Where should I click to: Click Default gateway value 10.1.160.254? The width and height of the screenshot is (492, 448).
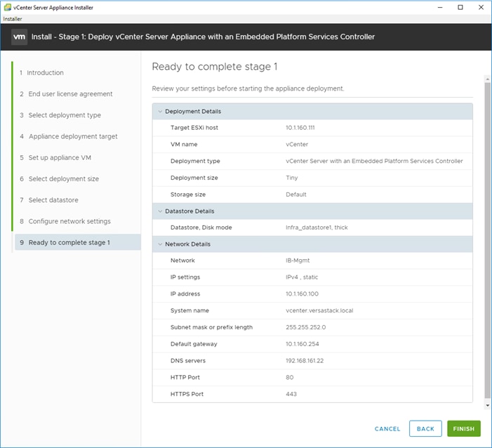(x=302, y=344)
